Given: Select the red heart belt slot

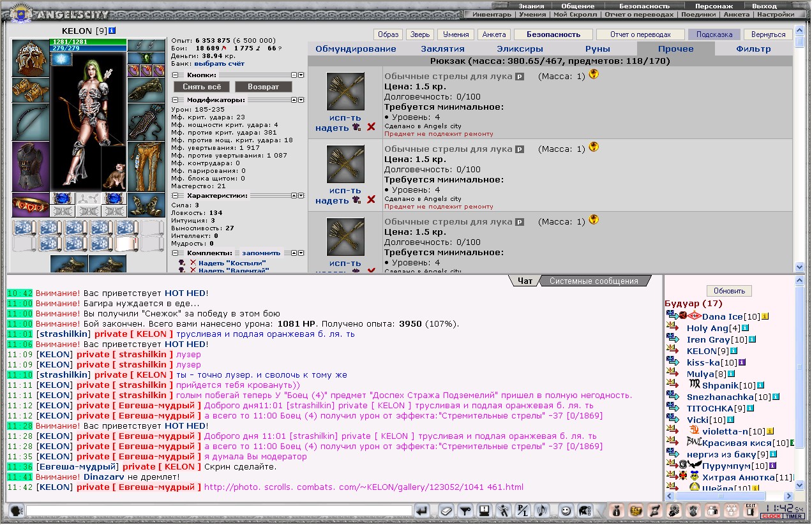Looking at the screenshot, I should tap(31, 205).
